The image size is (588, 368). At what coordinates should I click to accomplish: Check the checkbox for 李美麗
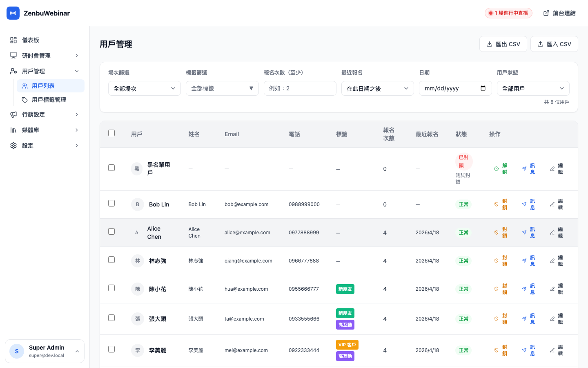(x=111, y=349)
